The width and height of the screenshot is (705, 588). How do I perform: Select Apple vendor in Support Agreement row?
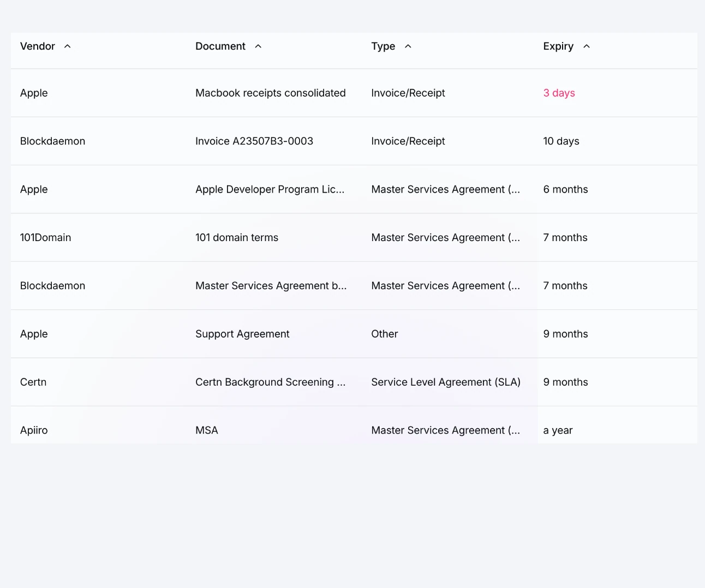(x=34, y=334)
